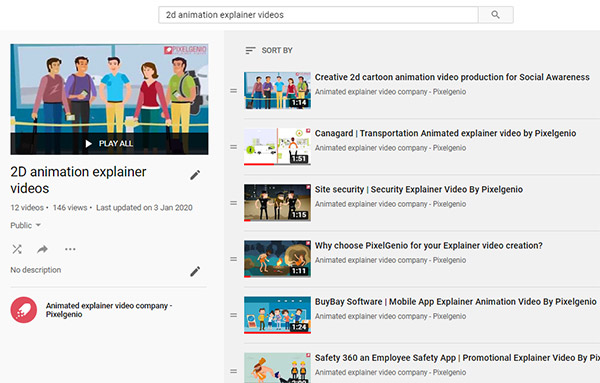
Task: Click the 'No description' text
Action: click(x=36, y=270)
